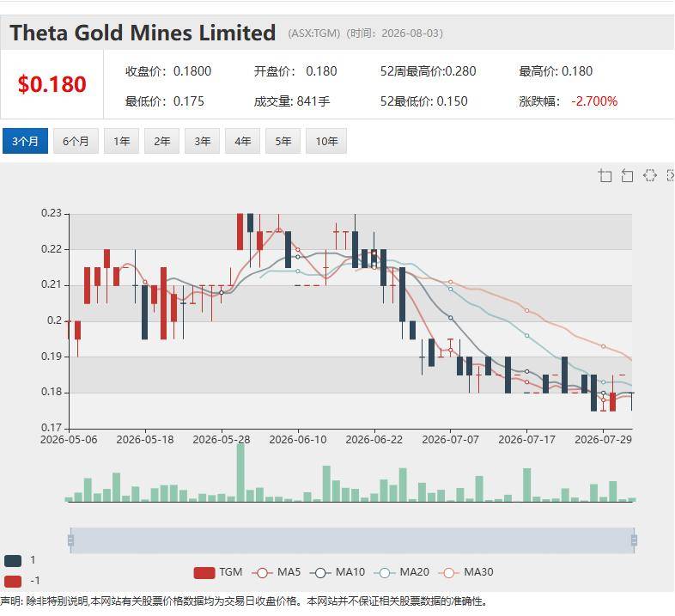
Task: Click the 声明 disclaimer text at bottom
Action: pyautogui.click(x=244, y=601)
